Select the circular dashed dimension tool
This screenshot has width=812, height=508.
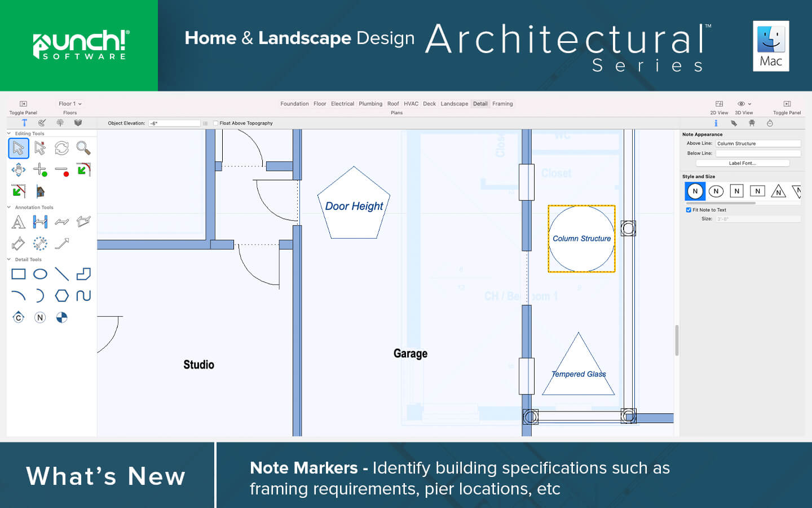click(x=40, y=243)
